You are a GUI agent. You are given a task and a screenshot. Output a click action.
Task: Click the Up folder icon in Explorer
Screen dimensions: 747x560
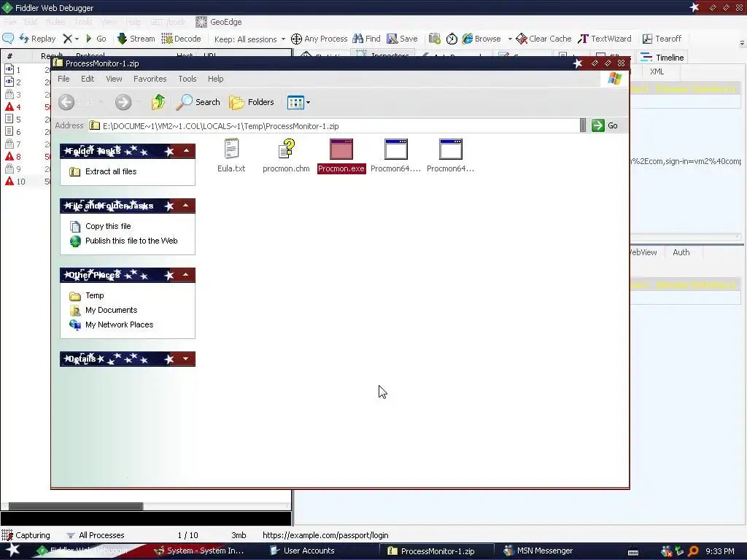pos(158,102)
